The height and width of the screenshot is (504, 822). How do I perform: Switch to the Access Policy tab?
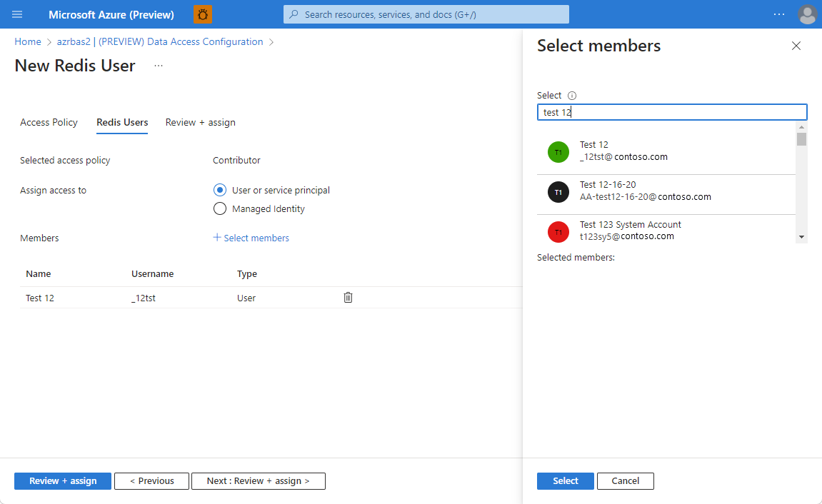[49, 122]
